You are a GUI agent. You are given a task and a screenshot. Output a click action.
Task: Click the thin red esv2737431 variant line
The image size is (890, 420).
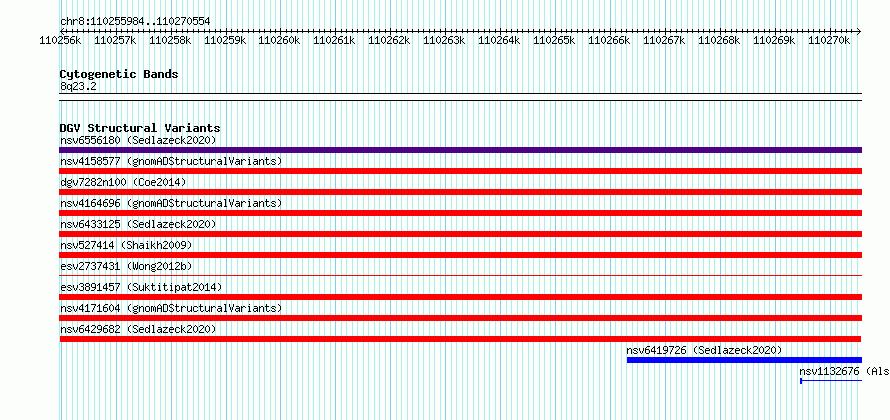tap(460, 275)
